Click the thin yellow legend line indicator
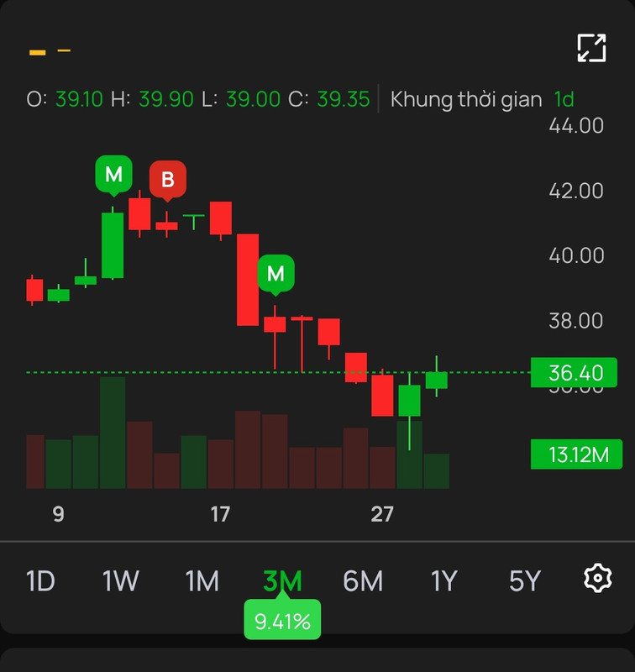This screenshot has width=635, height=672. tap(64, 50)
